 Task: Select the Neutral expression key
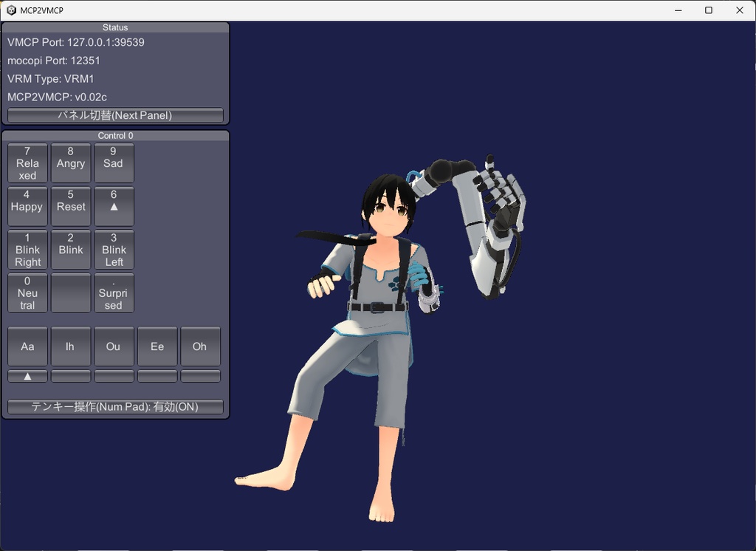click(x=27, y=292)
